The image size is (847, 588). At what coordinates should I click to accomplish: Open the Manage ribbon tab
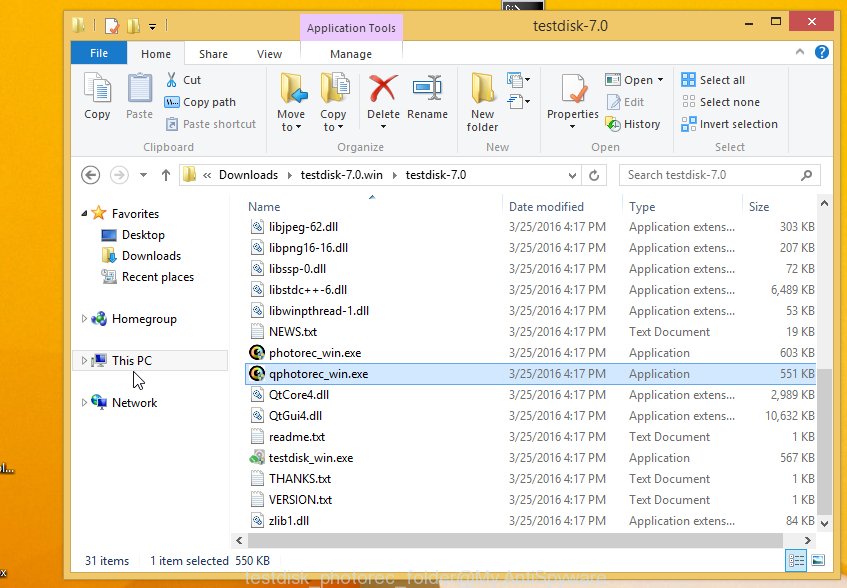pos(351,54)
